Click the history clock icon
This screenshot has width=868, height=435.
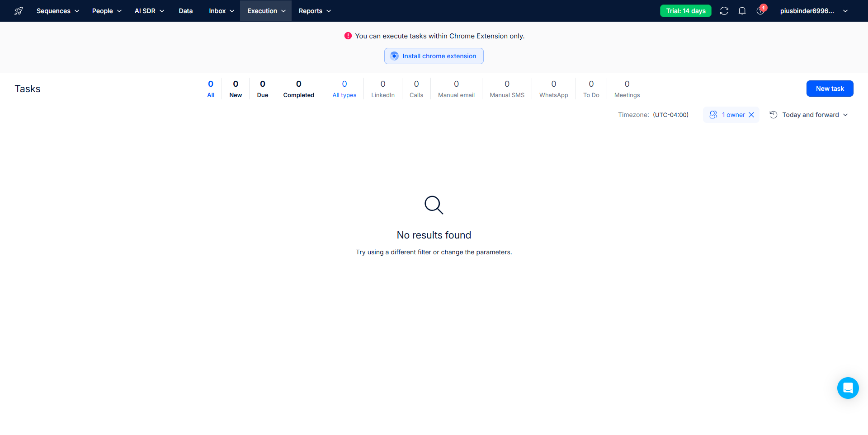click(x=774, y=115)
